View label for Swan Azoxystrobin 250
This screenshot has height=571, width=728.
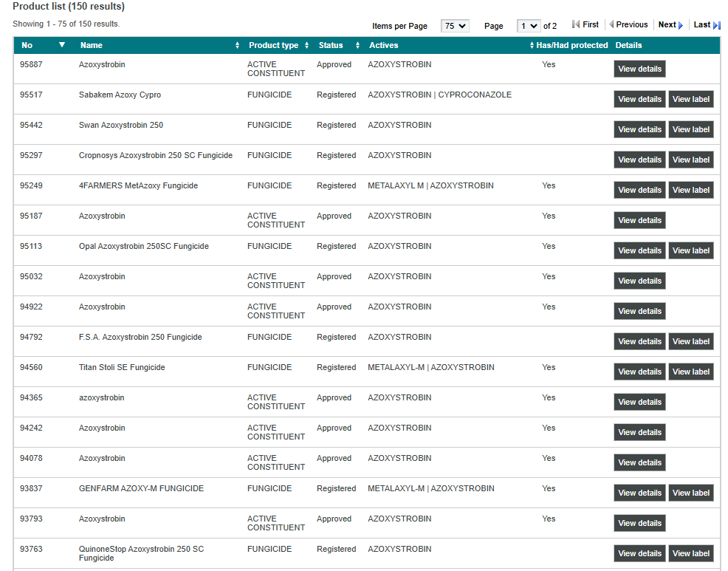click(691, 130)
